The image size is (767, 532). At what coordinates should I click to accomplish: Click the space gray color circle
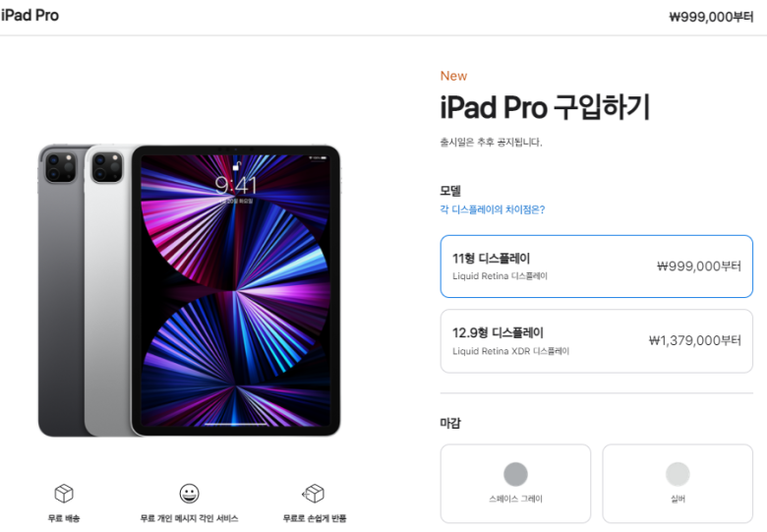515,474
